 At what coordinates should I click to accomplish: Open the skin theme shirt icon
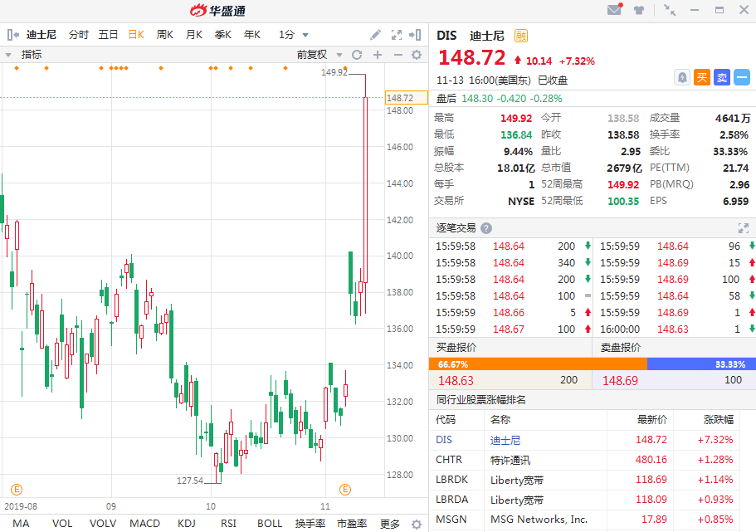coord(639,10)
